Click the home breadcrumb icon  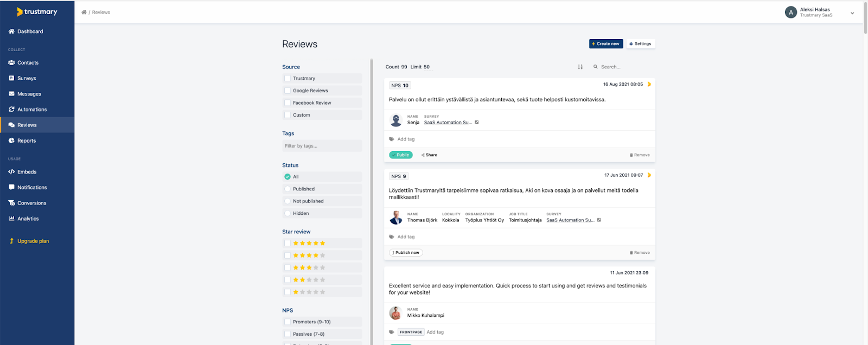pyautogui.click(x=84, y=12)
